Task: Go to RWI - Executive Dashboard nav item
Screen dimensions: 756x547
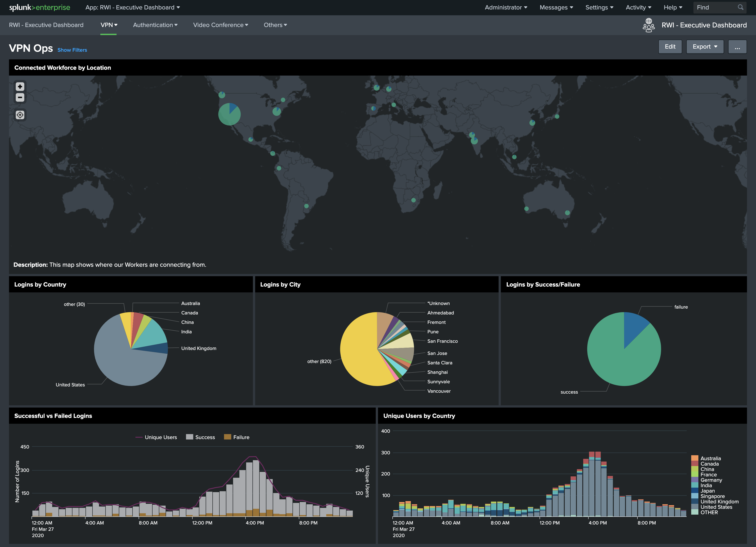Action: (46, 25)
